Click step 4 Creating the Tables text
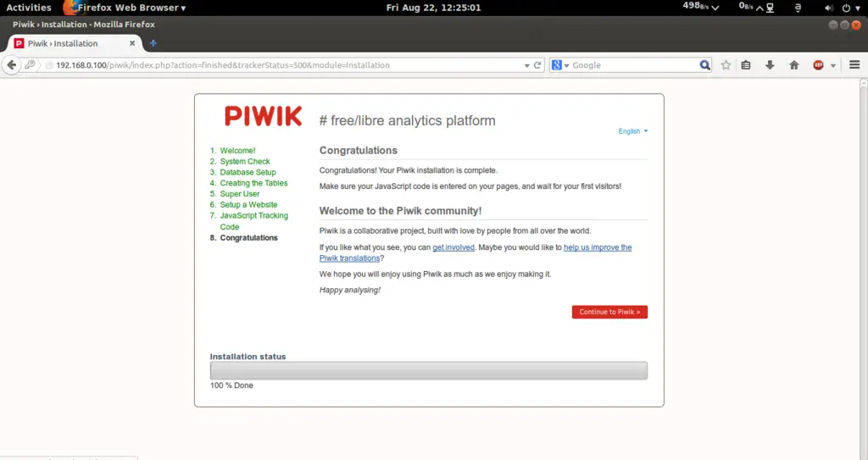This screenshot has height=460, width=868. pyautogui.click(x=253, y=183)
